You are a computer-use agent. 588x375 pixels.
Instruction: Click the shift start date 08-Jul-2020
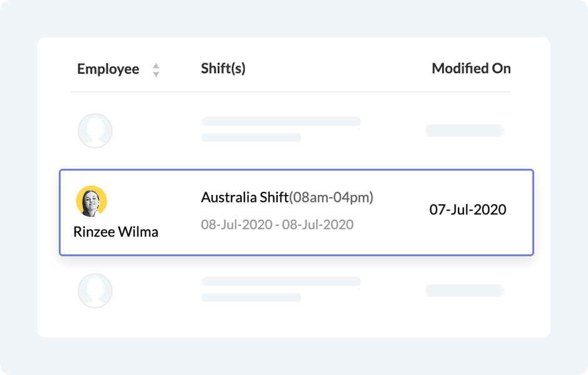236,224
